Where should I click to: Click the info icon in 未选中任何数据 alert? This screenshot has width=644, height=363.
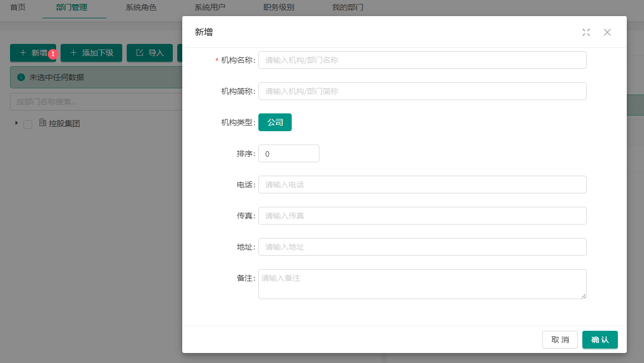tap(21, 77)
